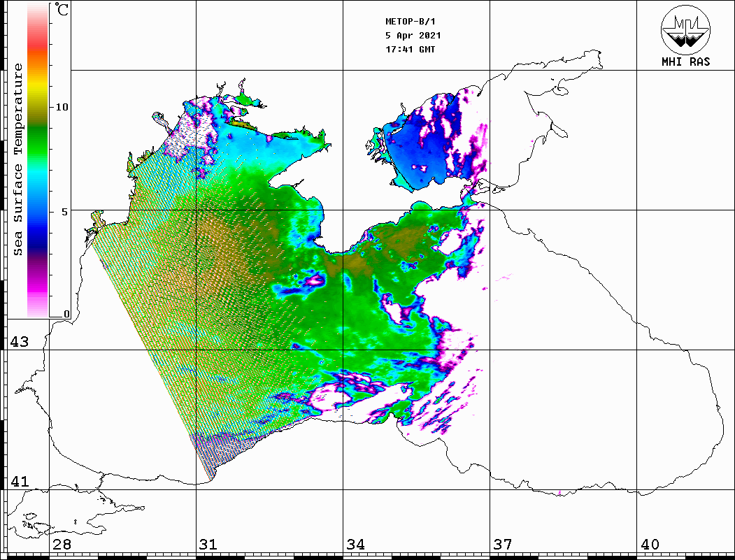Click the legend tick value 0
735x560 pixels.
66,314
